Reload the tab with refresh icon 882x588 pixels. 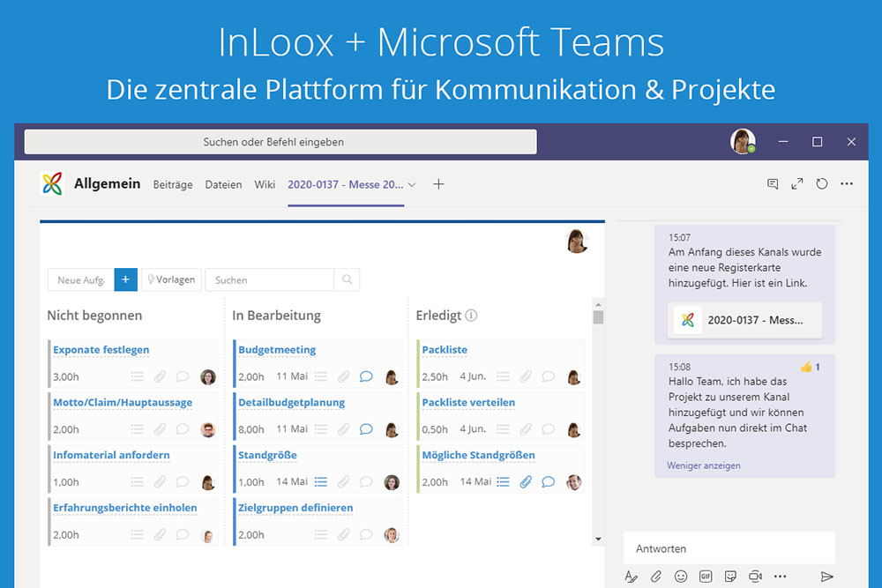[822, 184]
